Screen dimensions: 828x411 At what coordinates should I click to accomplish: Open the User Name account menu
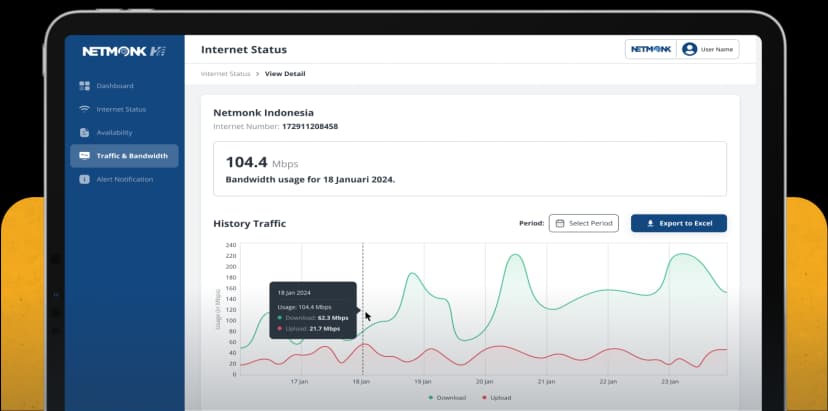[708, 49]
